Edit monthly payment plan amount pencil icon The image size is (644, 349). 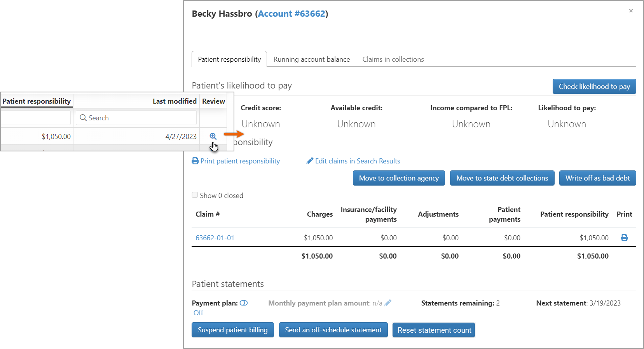(x=388, y=303)
